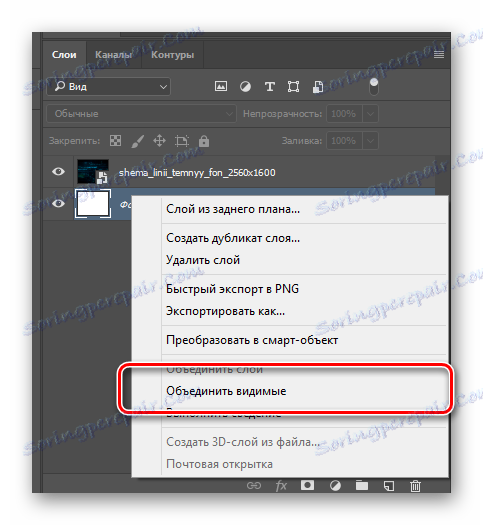Click the link layers icon
This screenshot has height=525, width=483.
[254, 485]
